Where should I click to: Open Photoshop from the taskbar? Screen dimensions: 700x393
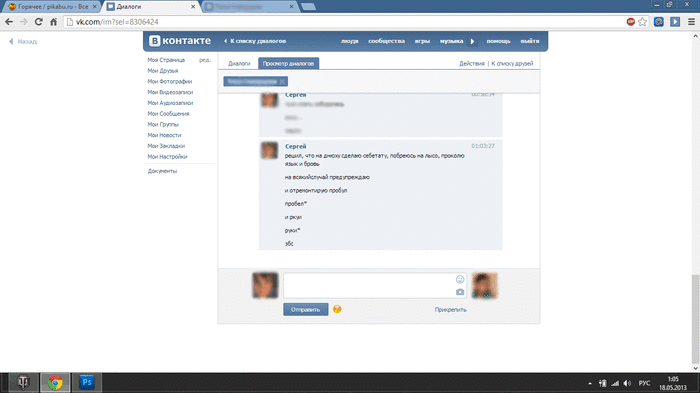pos(87,383)
